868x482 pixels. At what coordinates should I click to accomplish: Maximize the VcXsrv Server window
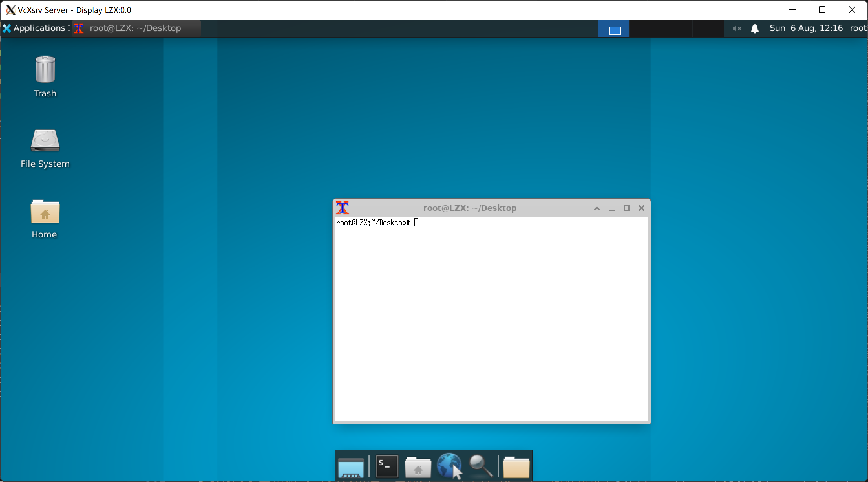(x=822, y=10)
